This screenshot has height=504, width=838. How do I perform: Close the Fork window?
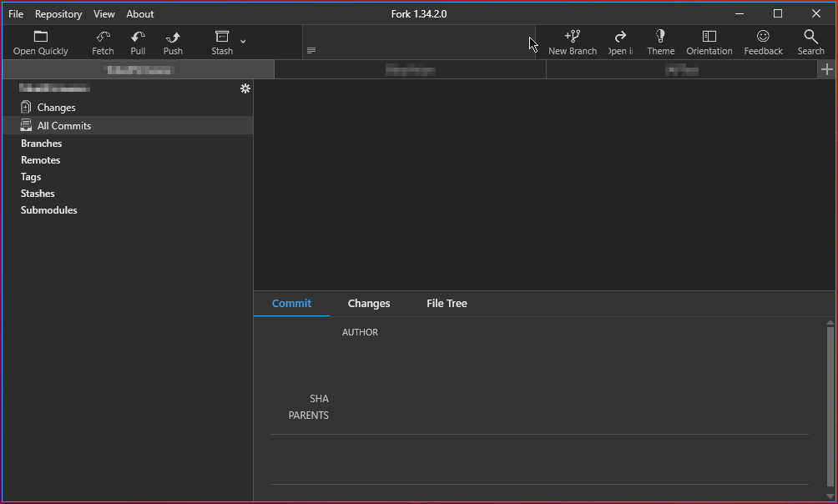click(x=815, y=14)
